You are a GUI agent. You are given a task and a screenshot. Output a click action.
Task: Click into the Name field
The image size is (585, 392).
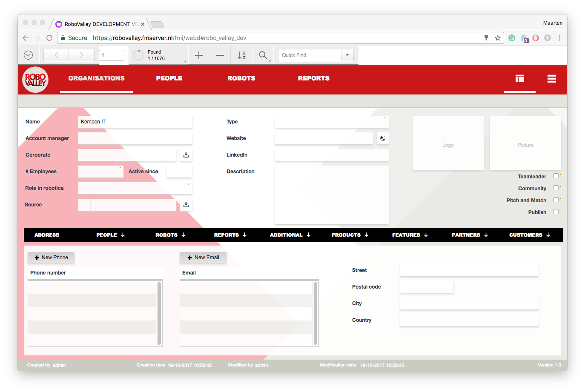135,122
